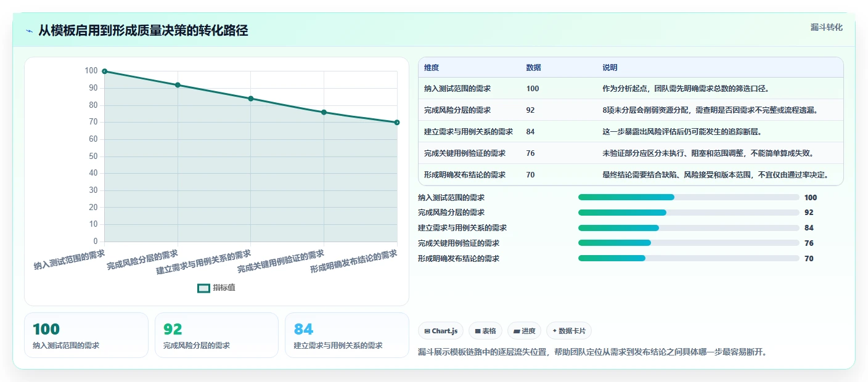Click table cell 形成明确发布结论的需求
The height and width of the screenshot is (382, 868).
465,175
